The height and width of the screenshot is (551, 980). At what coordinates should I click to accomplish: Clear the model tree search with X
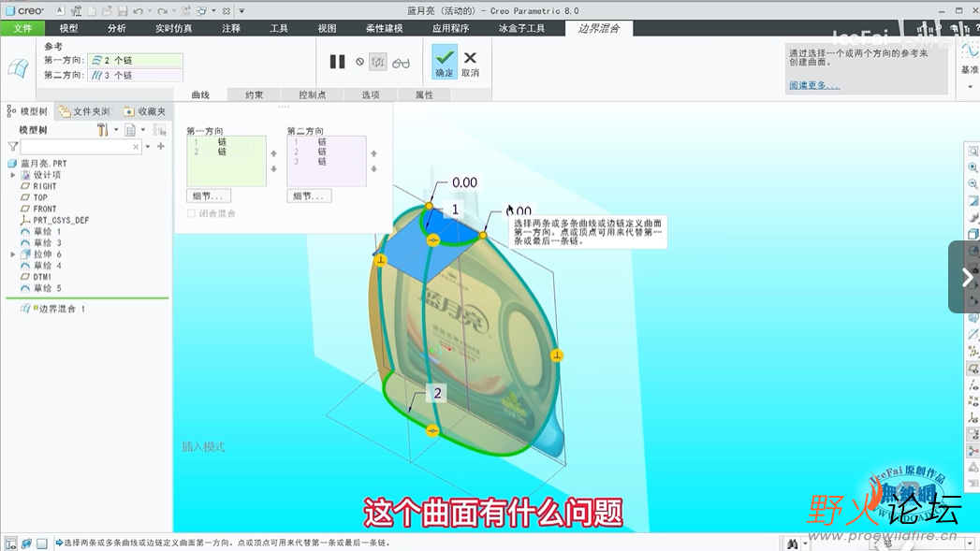coord(136,147)
